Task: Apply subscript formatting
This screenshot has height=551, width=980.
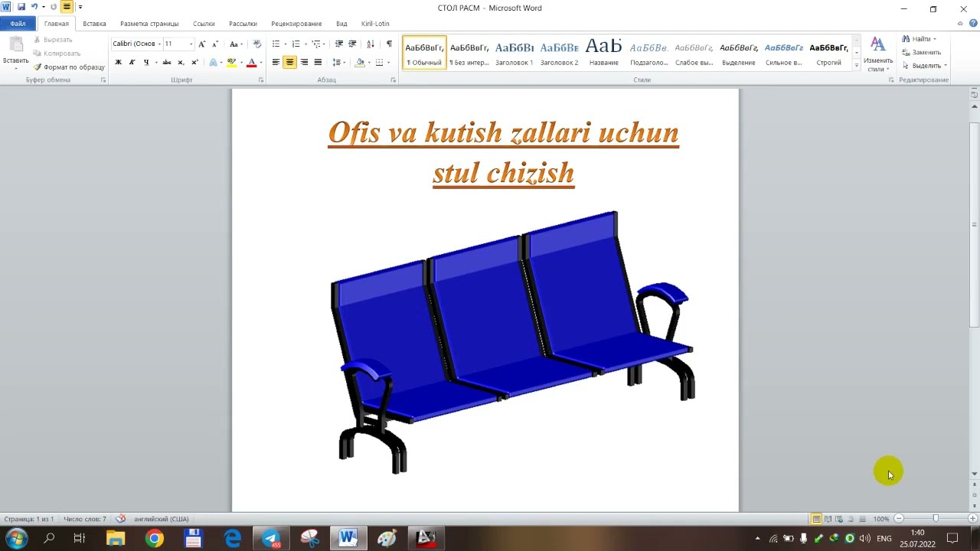Action: coord(181,63)
